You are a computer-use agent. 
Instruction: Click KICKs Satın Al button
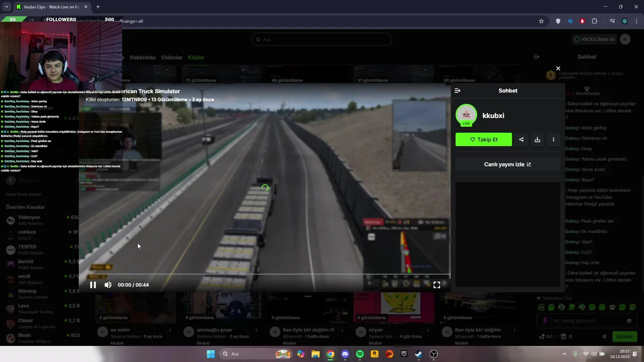594,39
